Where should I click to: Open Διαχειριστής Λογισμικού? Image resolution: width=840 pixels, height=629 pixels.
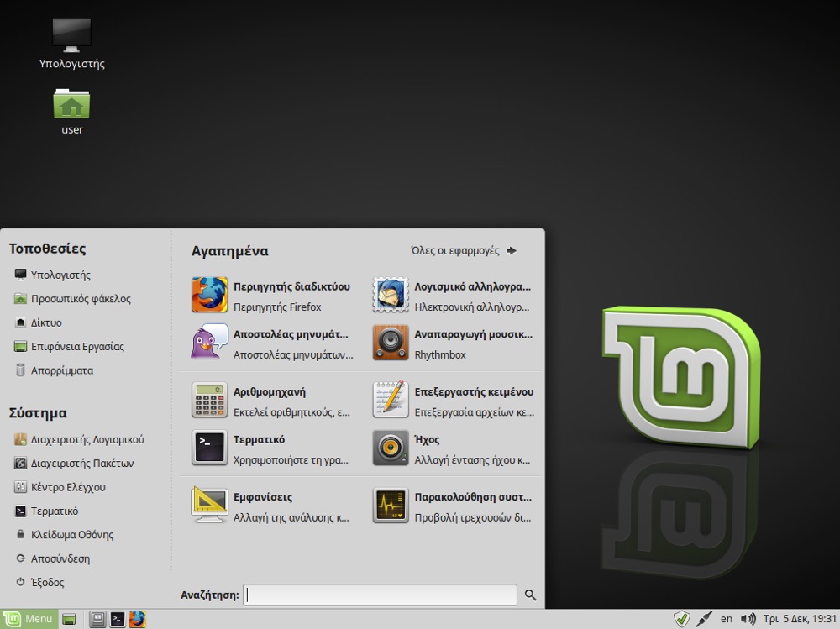[79, 439]
